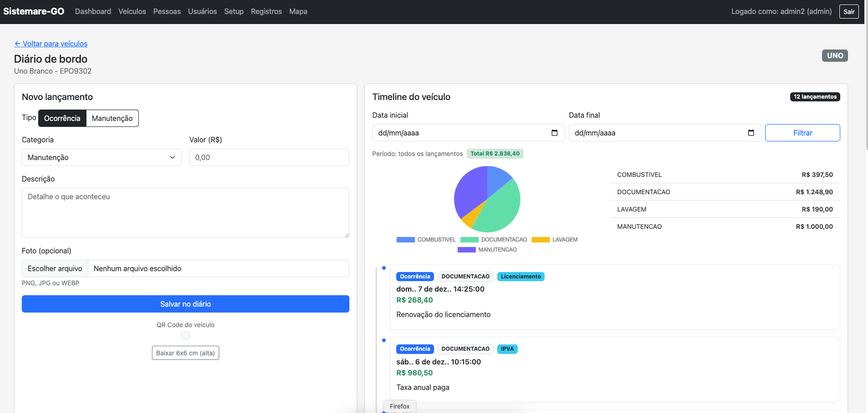The image size is (868, 413).
Task: Click the 'Total R$ 2.836,40' badge
Action: click(x=495, y=154)
